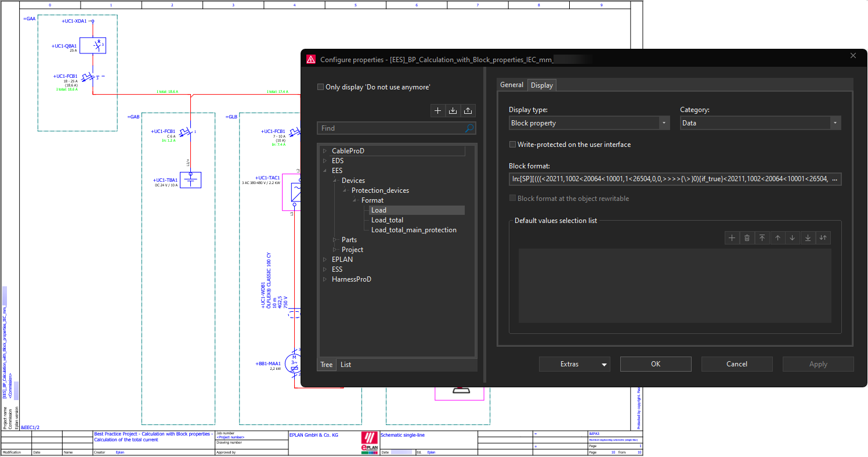Move entry down with the down-arrow icon
The width and height of the screenshot is (868, 457).
(793, 238)
